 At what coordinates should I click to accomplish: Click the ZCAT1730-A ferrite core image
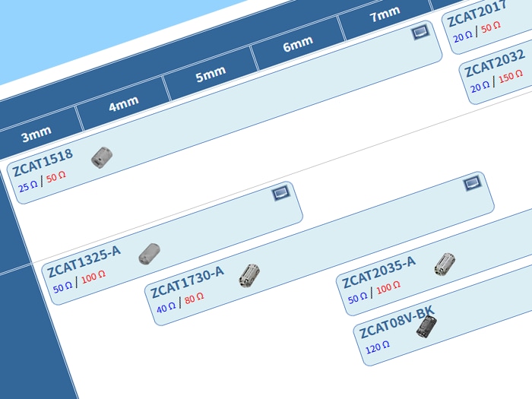click(x=249, y=275)
